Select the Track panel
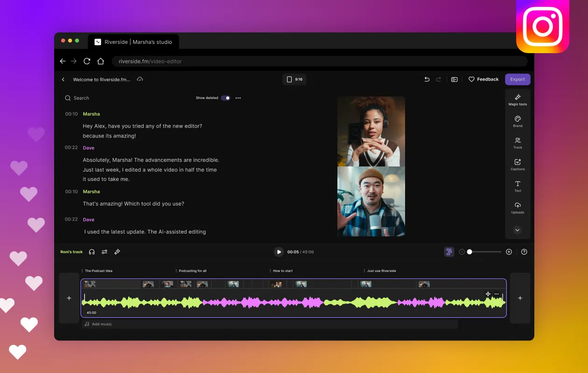Screen dimensions: 588x373 click(x=518, y=143)
